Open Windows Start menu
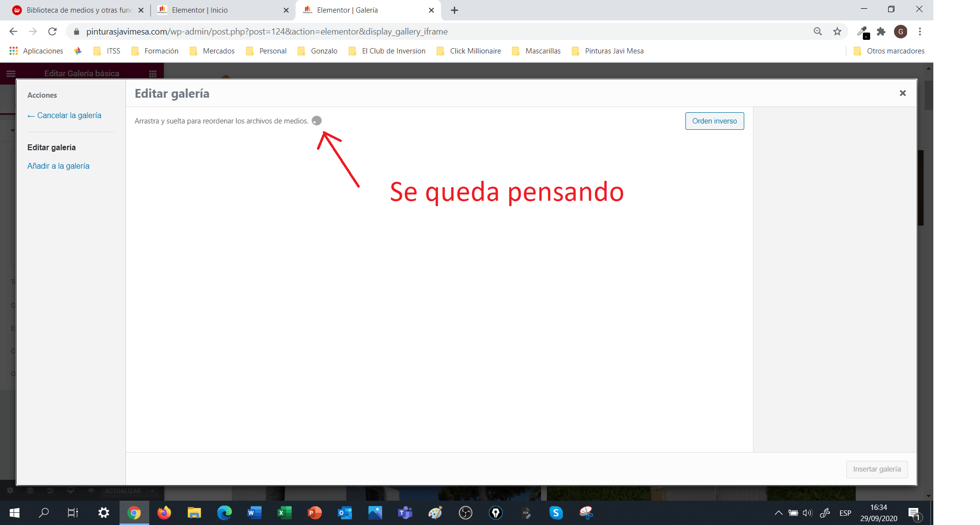 coord(15,513)
